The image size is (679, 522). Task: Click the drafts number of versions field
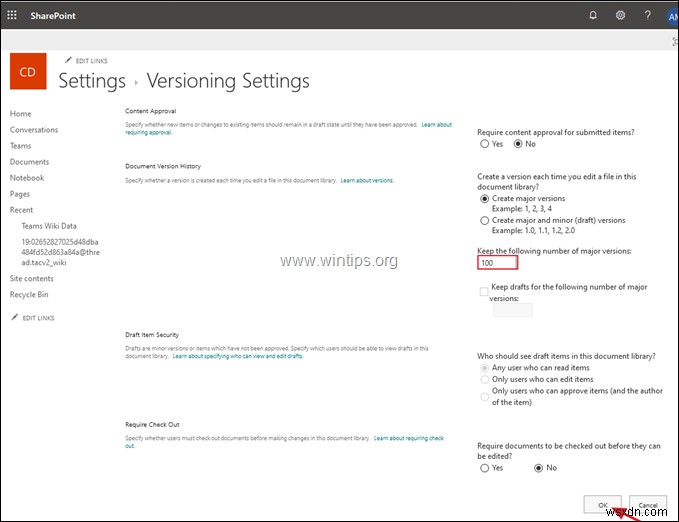pyautogui.click(x=513, y=310)
